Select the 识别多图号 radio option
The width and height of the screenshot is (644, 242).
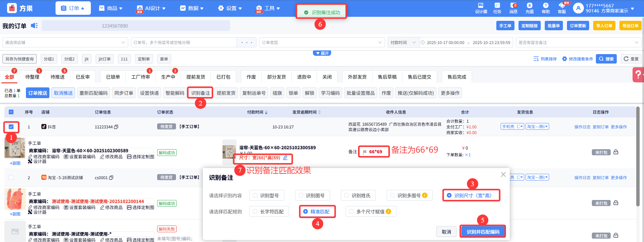[x=392, y=195]
